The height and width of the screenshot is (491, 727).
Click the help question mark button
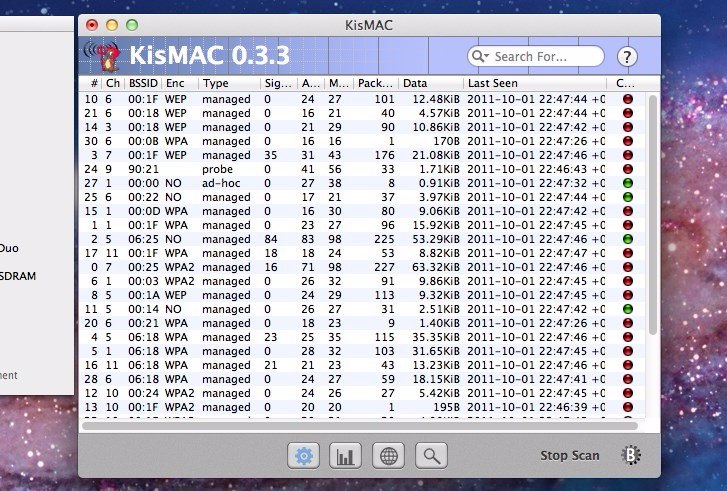pyautogui.click(x=627, y=57)
